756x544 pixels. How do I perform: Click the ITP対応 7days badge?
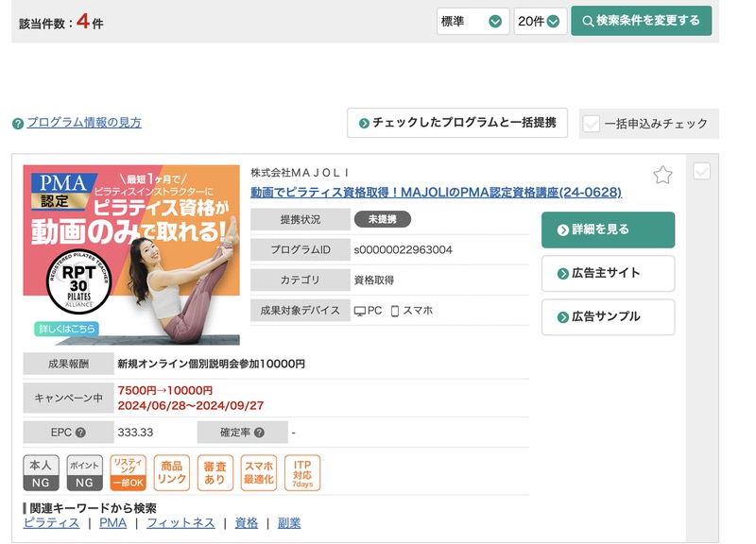click(302, 473)
